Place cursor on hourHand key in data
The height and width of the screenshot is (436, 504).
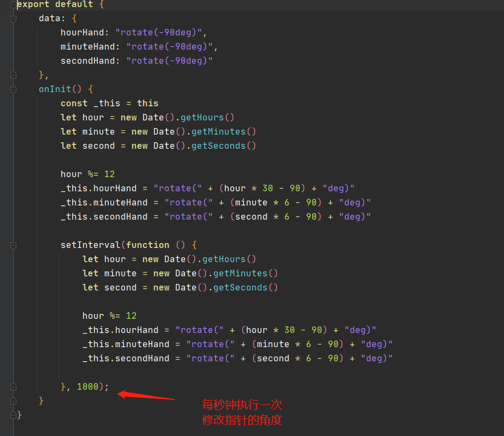[x=82, y=32]
